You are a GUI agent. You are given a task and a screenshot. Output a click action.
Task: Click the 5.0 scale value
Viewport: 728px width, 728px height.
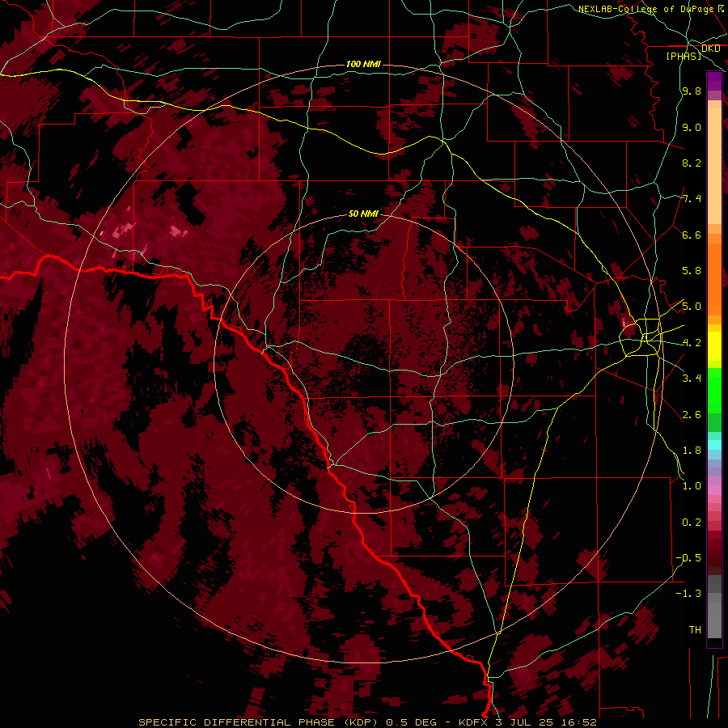click(692, 307)
